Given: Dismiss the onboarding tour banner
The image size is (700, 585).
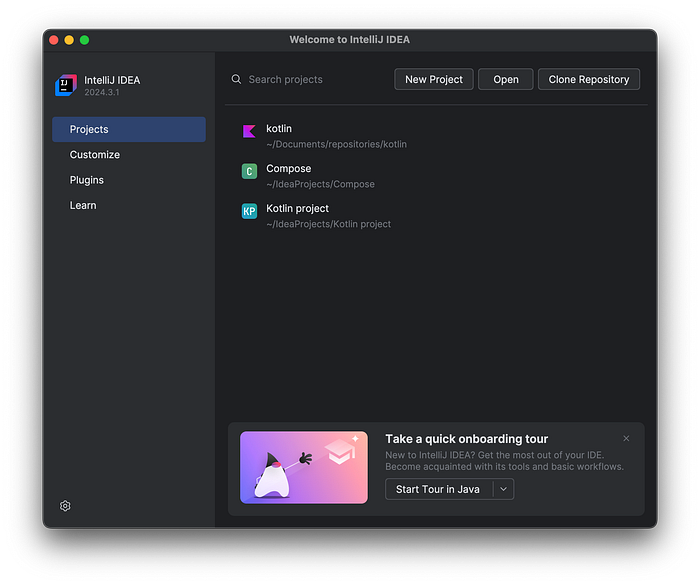Looking at the screenshot, I should pyautogui.click(x=626, y=438).
